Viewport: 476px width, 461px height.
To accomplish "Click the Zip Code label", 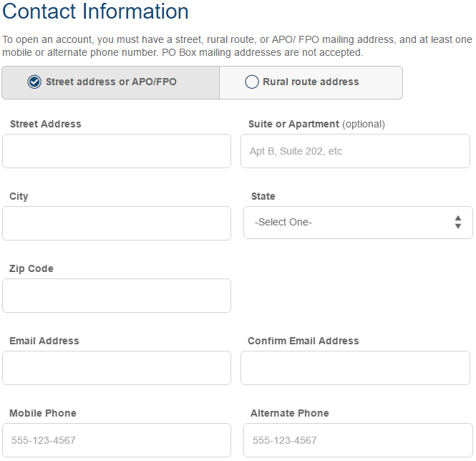I will pos(31,268).
